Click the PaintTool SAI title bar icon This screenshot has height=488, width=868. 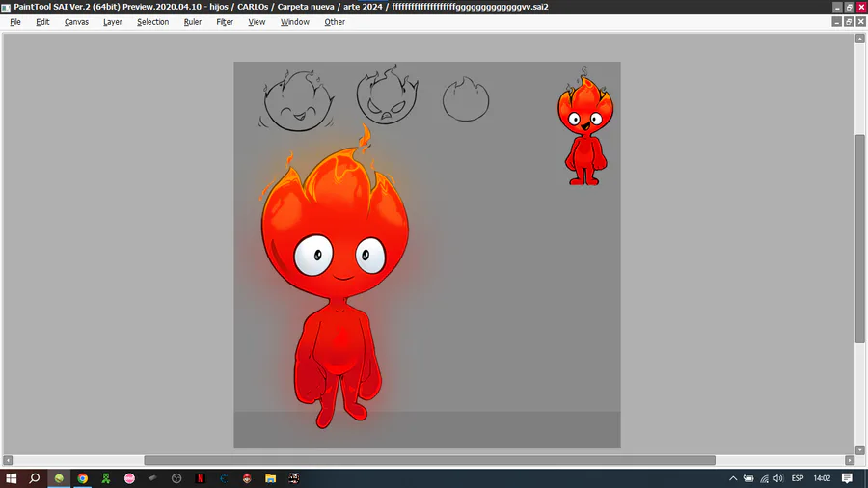(x=6, y=7)
